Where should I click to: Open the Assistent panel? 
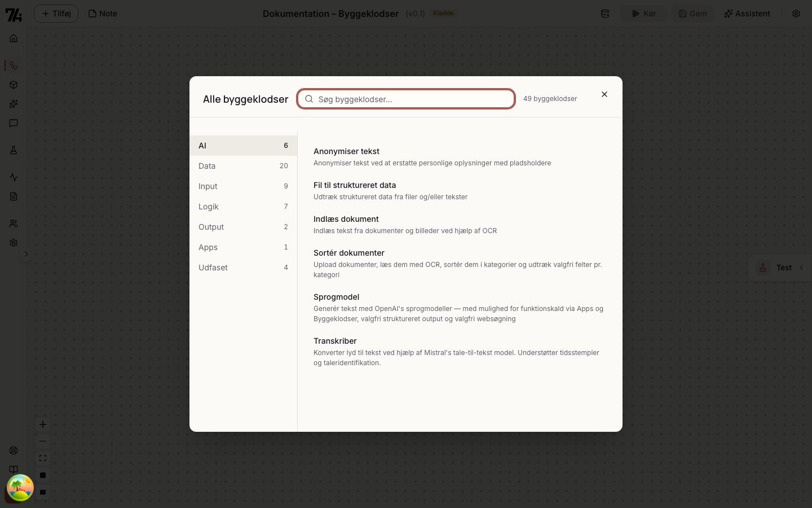[x=747, y=14]
